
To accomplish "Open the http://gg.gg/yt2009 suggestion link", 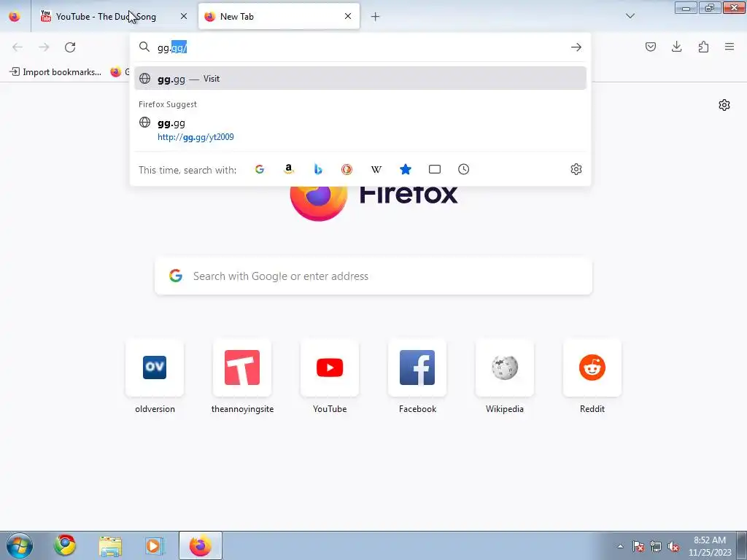I will (x=196, y=137).
